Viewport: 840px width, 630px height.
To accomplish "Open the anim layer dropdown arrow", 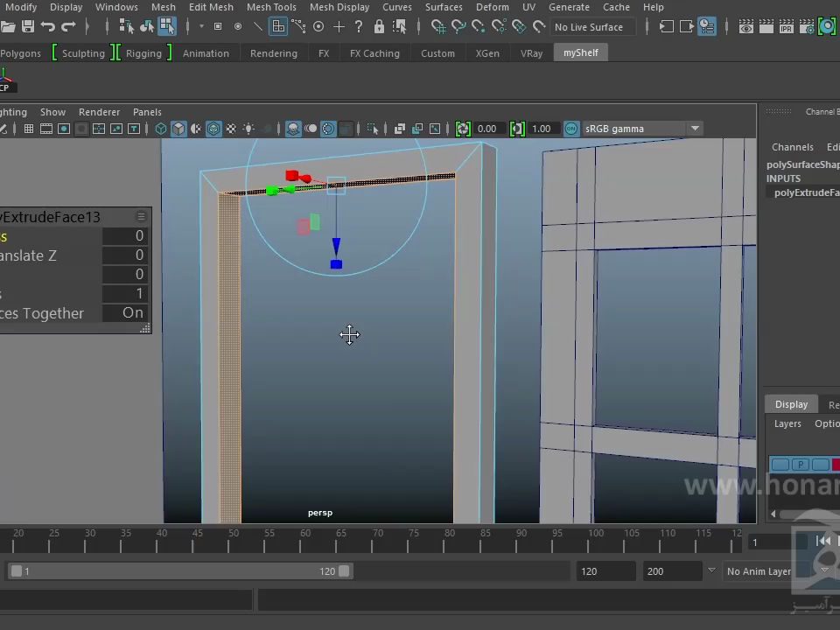I will coord(711,570).
